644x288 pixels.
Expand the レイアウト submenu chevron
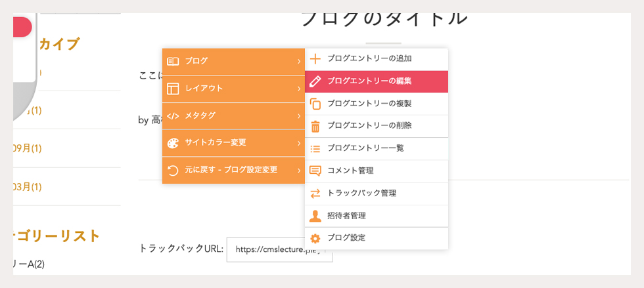(x=298, y=89)
